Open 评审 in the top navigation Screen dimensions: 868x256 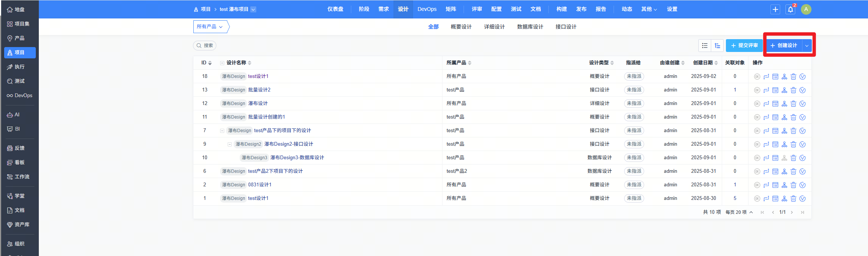[477, 9]
